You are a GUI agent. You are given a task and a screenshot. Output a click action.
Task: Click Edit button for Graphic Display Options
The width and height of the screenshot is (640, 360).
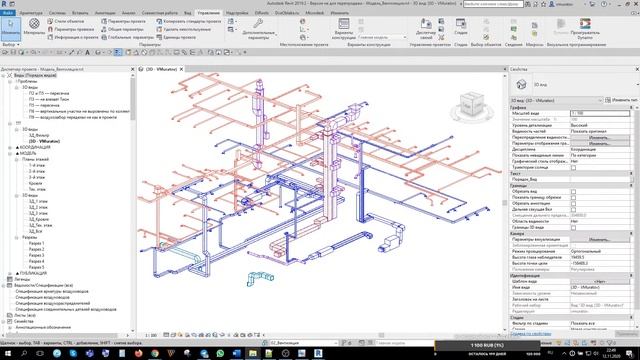tap(599, 144)
